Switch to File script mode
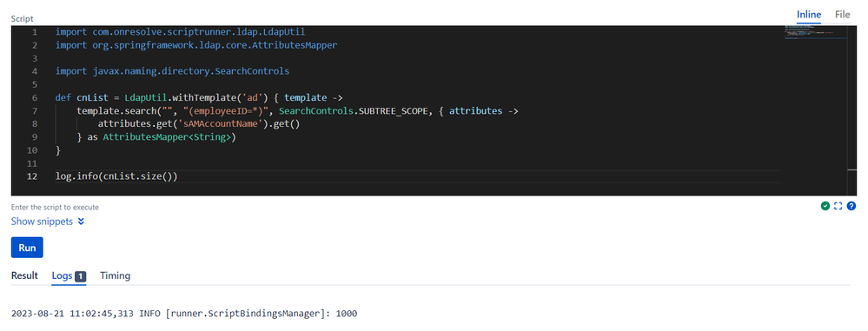The image size is (868, 331). pyautogui.click(x=843, y=15)
